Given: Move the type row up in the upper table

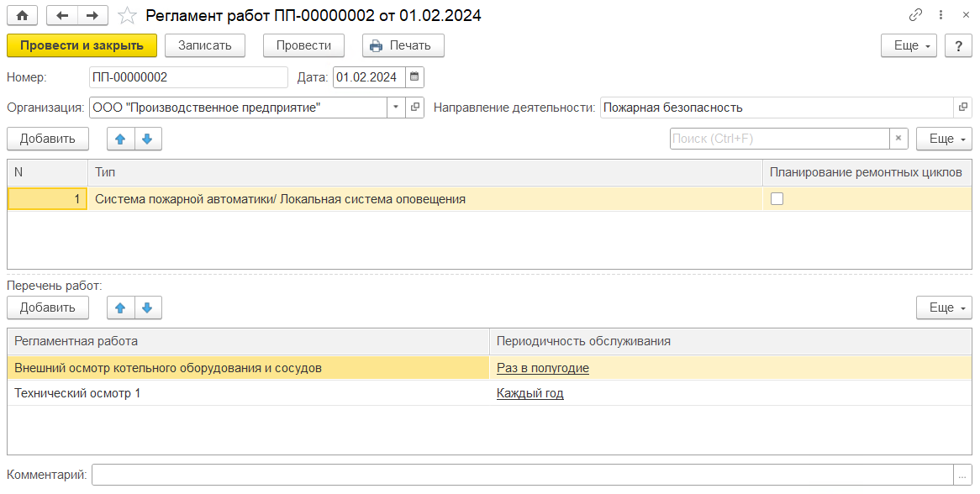Looking at the screenshot, I should [120, 139].
